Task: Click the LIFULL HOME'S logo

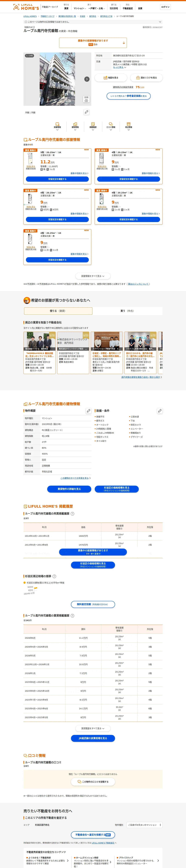Action: [x=26, y=7]
